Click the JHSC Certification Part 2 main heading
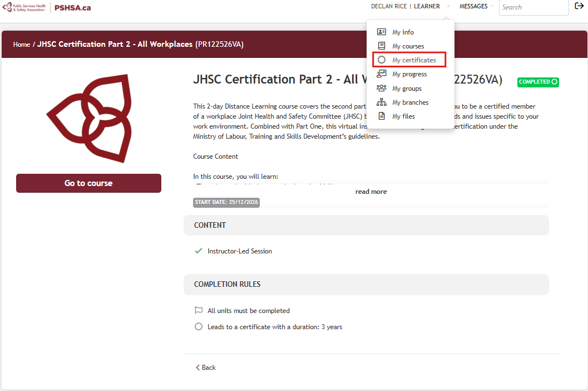 click(x=348, y=79)
